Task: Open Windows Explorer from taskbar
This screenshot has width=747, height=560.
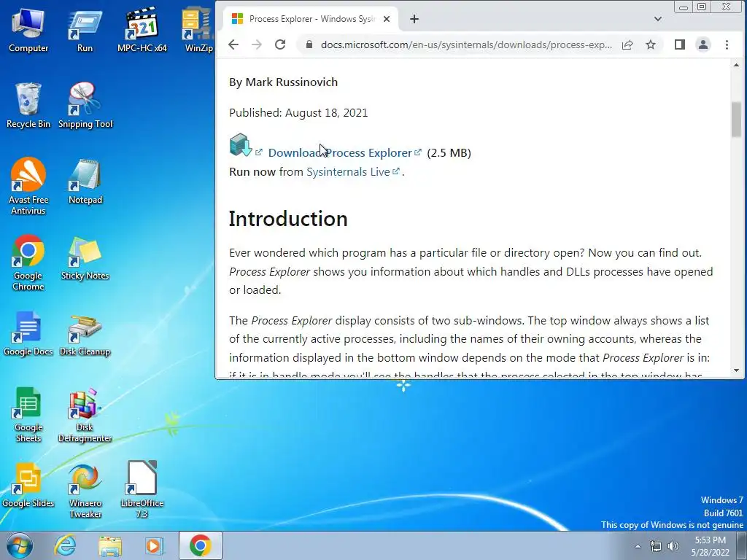Action: coord(110,545)
